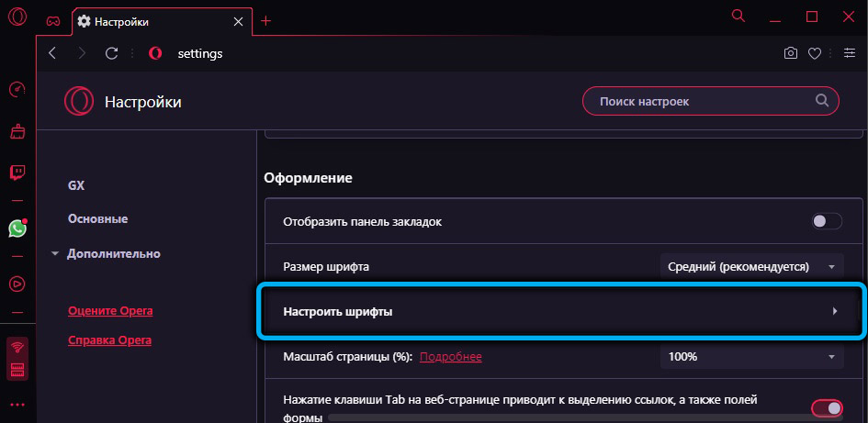The image size is (868, 423).
Task: Reload the settings page
Action: 112,54
